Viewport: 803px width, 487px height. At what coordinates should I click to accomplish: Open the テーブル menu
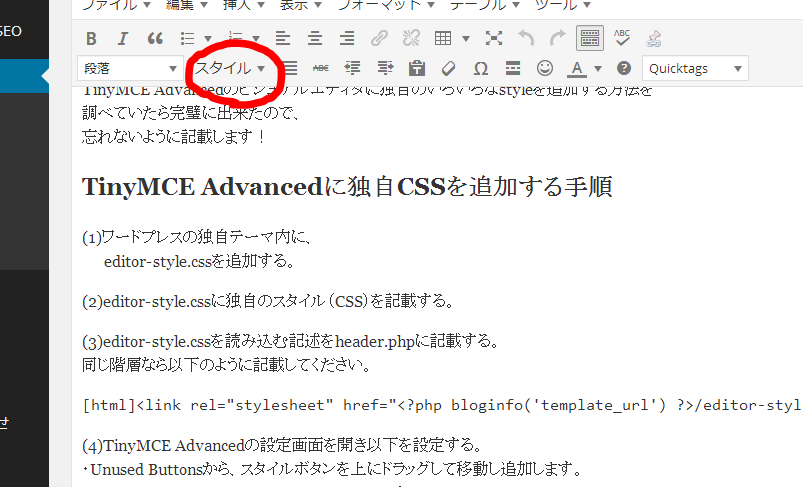(484, 5)
